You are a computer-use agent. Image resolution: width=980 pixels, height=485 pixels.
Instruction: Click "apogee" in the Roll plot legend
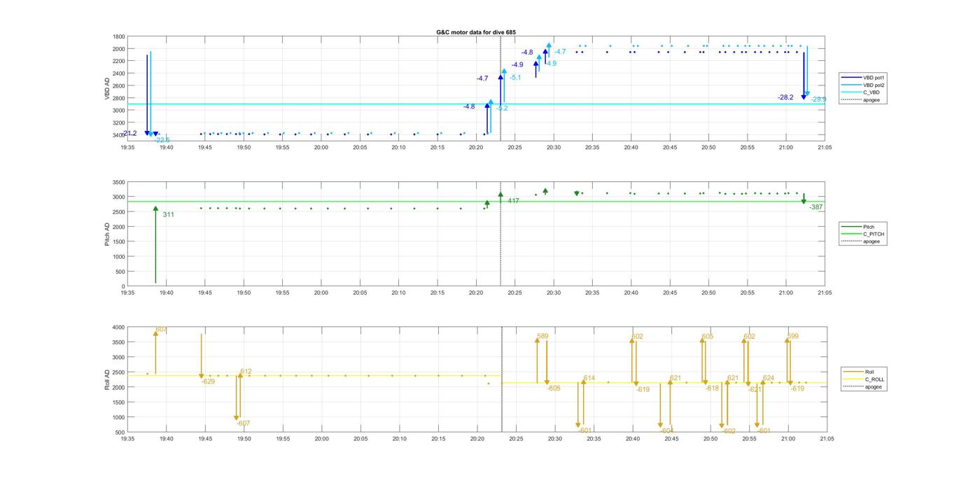[x=863, y=386]
